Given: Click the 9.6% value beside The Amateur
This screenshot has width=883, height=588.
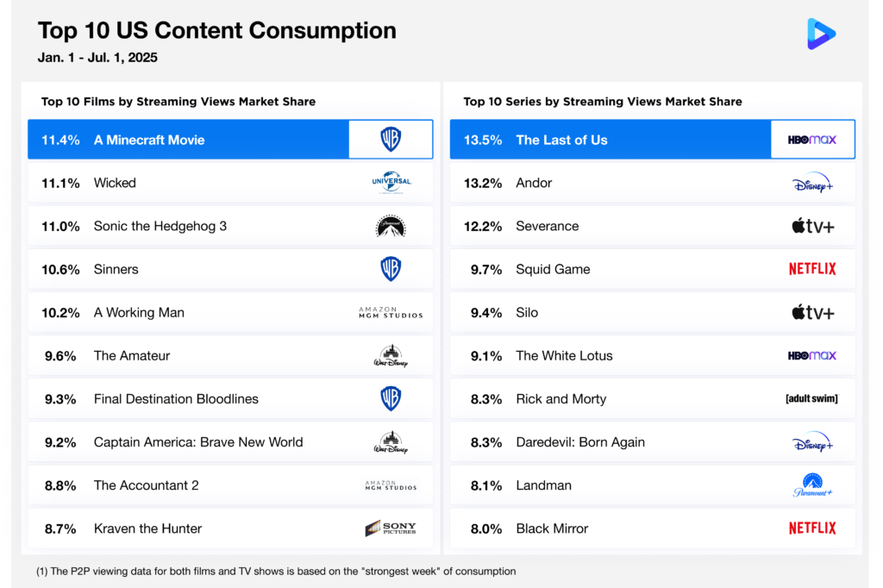Looking at the screenshot, I should [x=60, y=356].
